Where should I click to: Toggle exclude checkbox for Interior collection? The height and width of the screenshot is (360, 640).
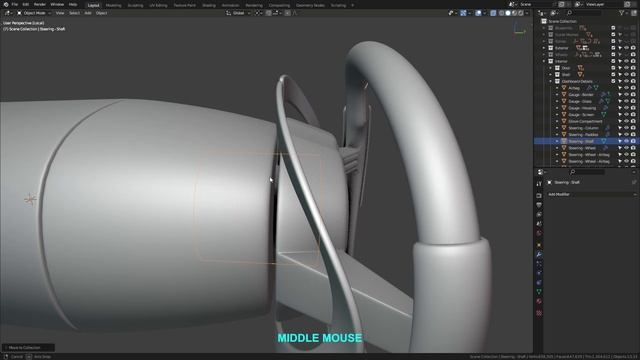pos(613,61)
